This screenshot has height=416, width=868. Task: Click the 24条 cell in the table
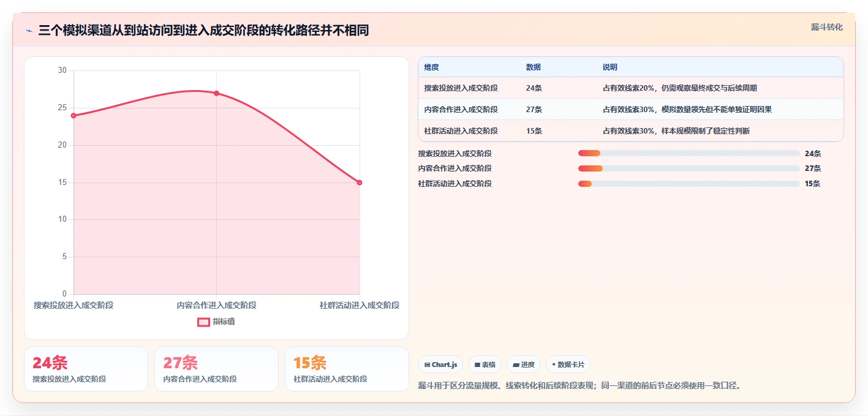pyautogui.click(x=534, y=88)
